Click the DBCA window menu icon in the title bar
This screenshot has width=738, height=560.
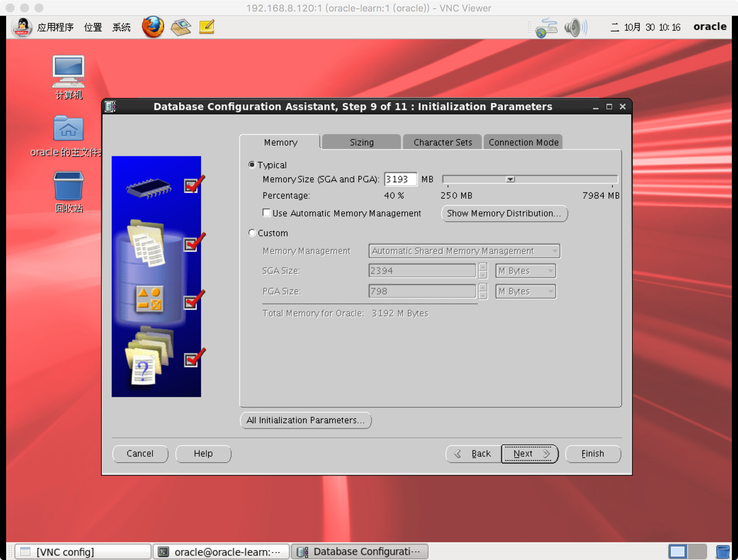tap(110, 107)
